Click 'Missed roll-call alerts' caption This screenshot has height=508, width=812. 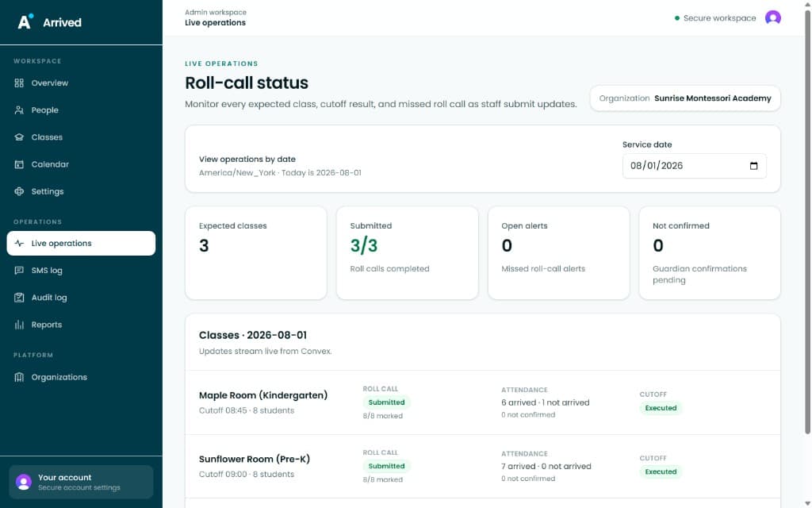click(543, 269)
